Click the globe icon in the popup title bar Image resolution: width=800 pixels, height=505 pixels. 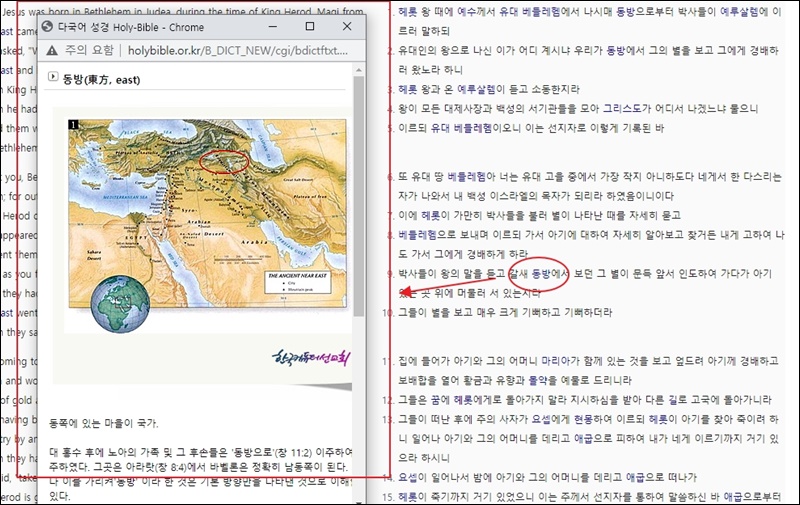(x=47, y=27)
